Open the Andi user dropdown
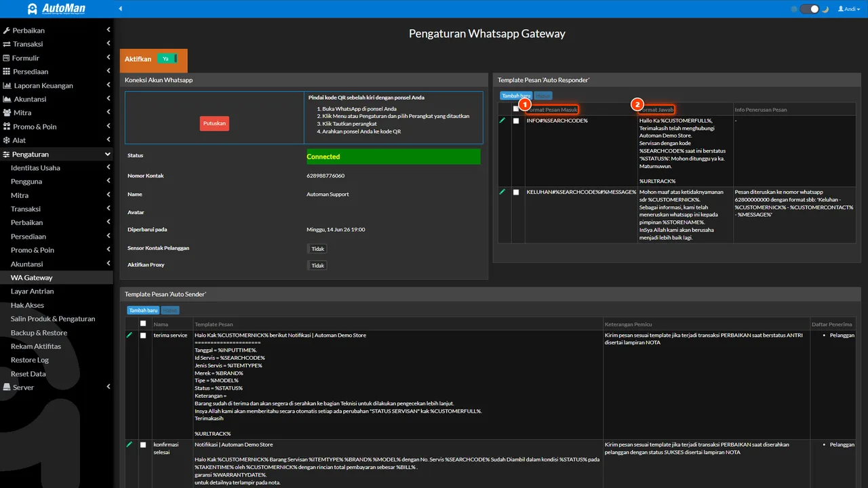 (849, 9)
